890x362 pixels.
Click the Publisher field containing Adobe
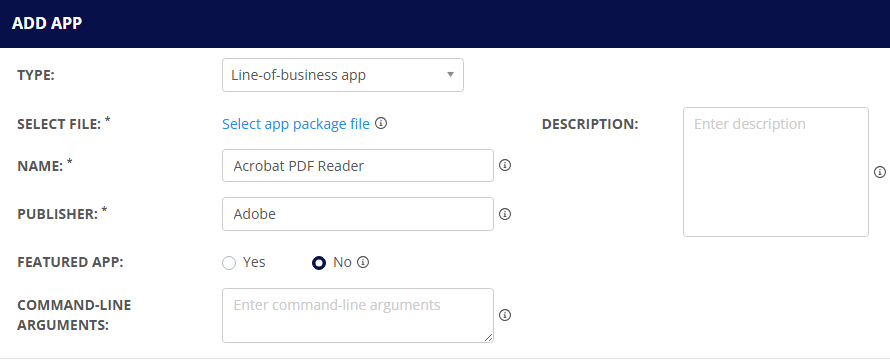pos(358,214)
